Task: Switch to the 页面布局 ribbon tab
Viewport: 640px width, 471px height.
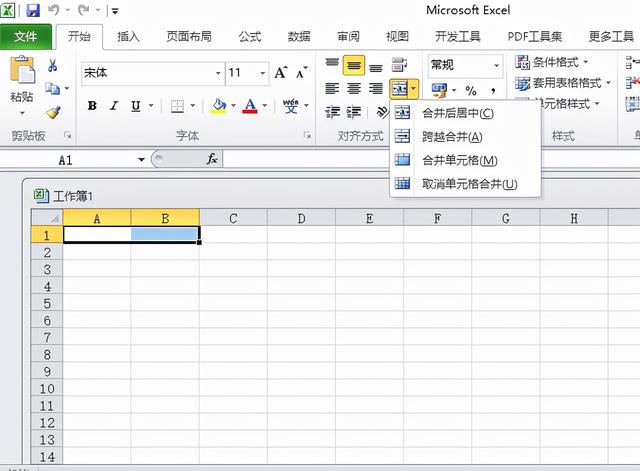Action: pyautogui.click(x=189, y=37)
